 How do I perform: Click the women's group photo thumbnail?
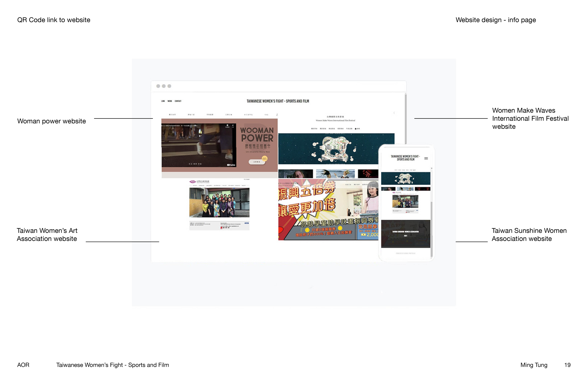219,202
